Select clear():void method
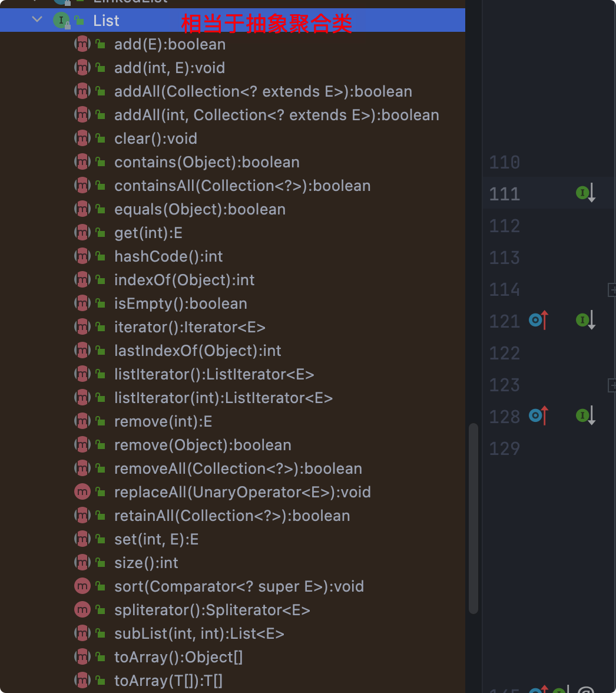The width and height of the screenshot is (616, 693). 155,139
